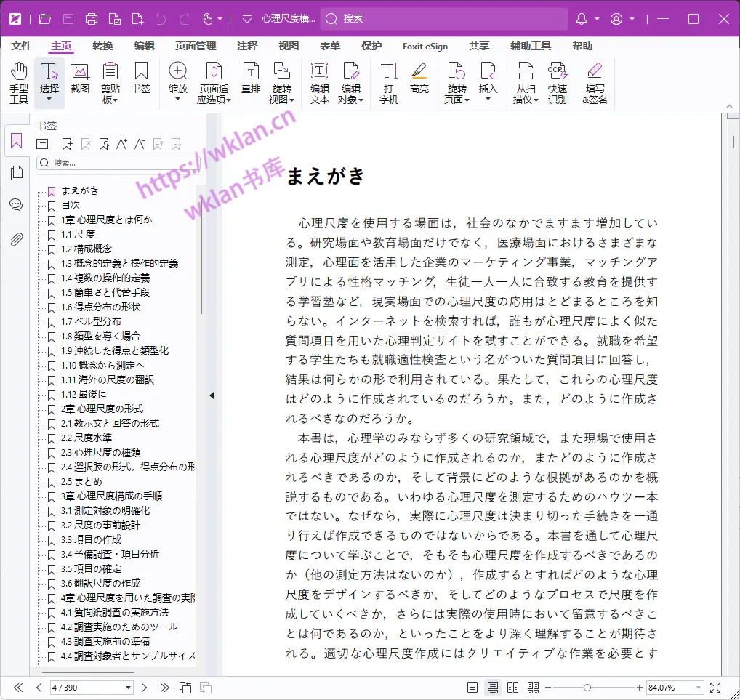Open the Convert (转换) ribbon tab
The image size is (740, 700).
[x=102, y=46]
